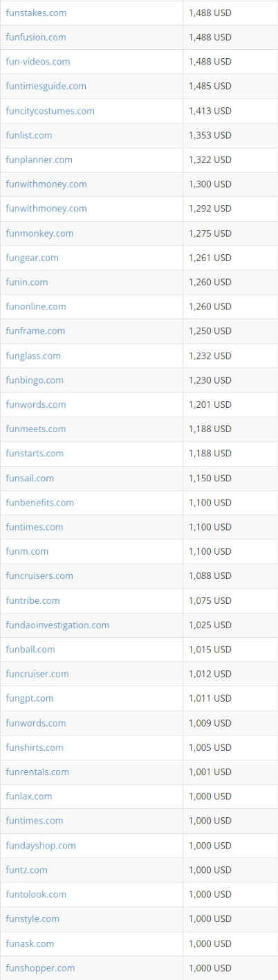Open the funplanner.com link
Image resolution: width=278 pixels, height=980 pixels.
[39, 159]
